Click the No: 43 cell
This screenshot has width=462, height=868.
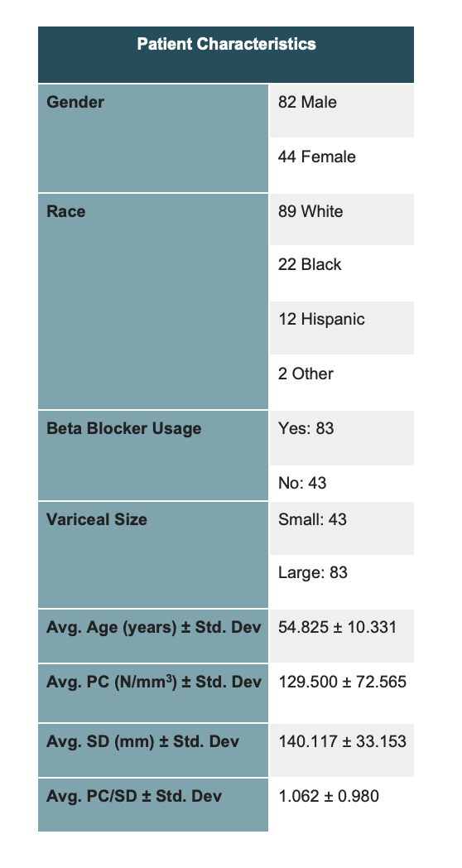(341, 483)
